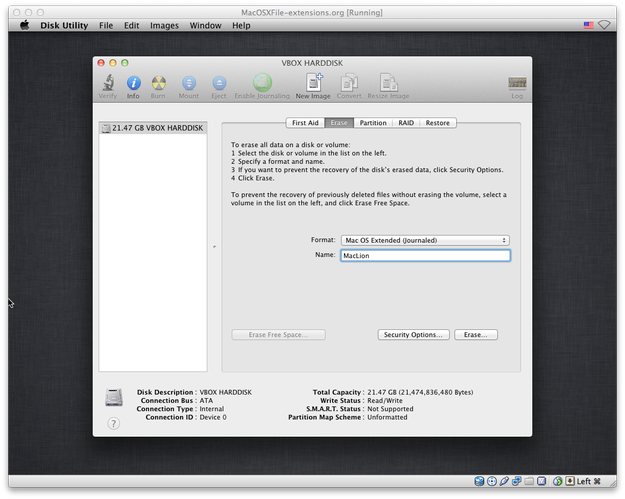
Task: Select 21.47 GB VBOX HARDDISK in sidebar
Action: point(153,128)
